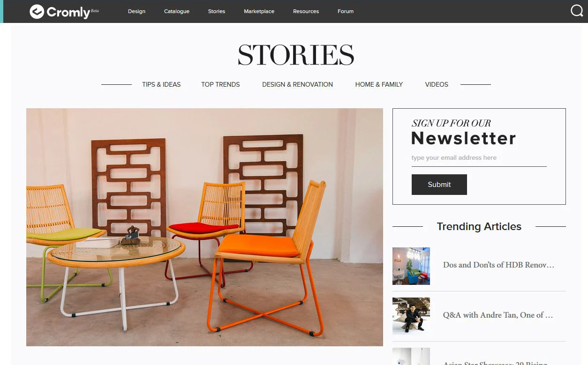Switch to the Tips & Ideas category
The image size is (588, 365).
click(x=161, y=84)
